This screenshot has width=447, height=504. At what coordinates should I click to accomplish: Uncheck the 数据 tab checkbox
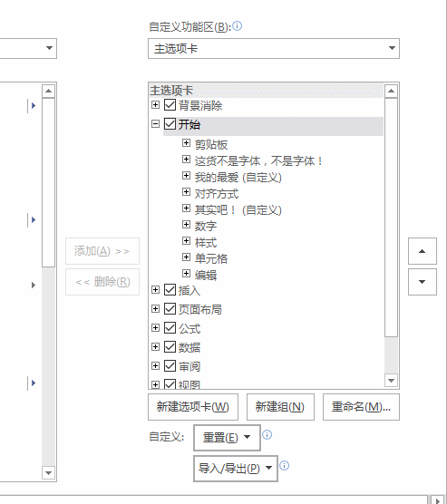point(170,347)
